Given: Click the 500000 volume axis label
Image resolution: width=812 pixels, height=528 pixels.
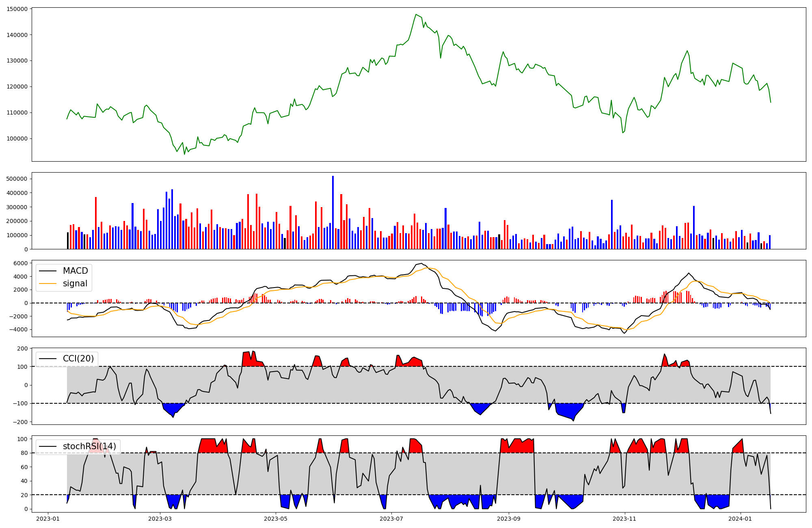Looking at the screenshot, I should 17,179.
